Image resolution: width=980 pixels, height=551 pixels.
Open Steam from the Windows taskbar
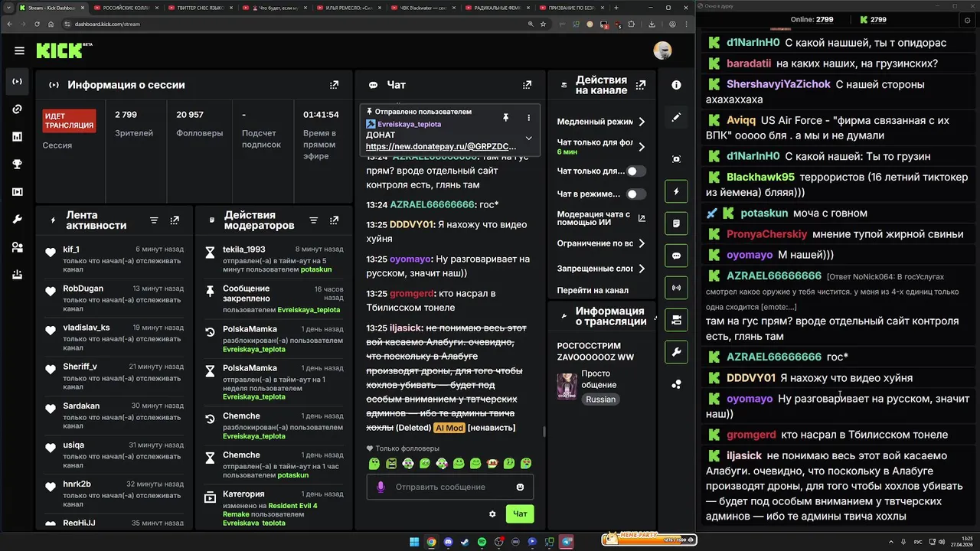tap(465, 542)
